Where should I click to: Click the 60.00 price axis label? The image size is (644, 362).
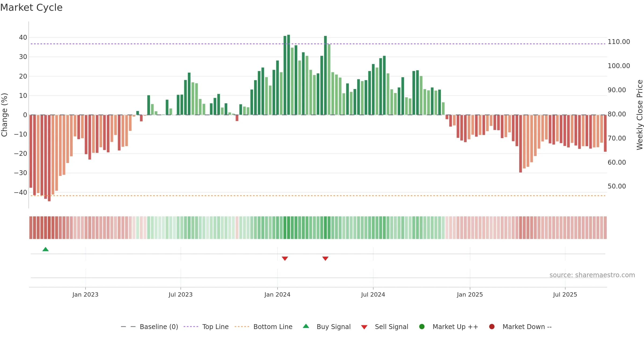[617, 162]
